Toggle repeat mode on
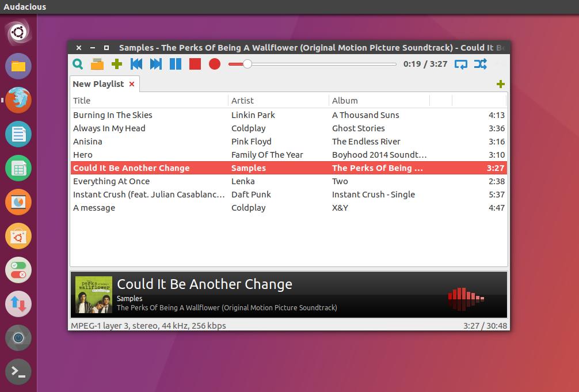Viewport: 579px width, 392px height. pos(461,64)
